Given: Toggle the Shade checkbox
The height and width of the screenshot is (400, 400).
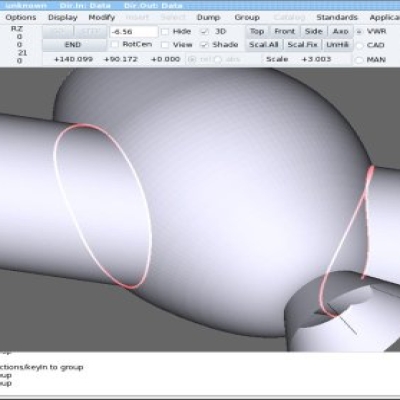Looking at the screenshot, I should point(204,45).
